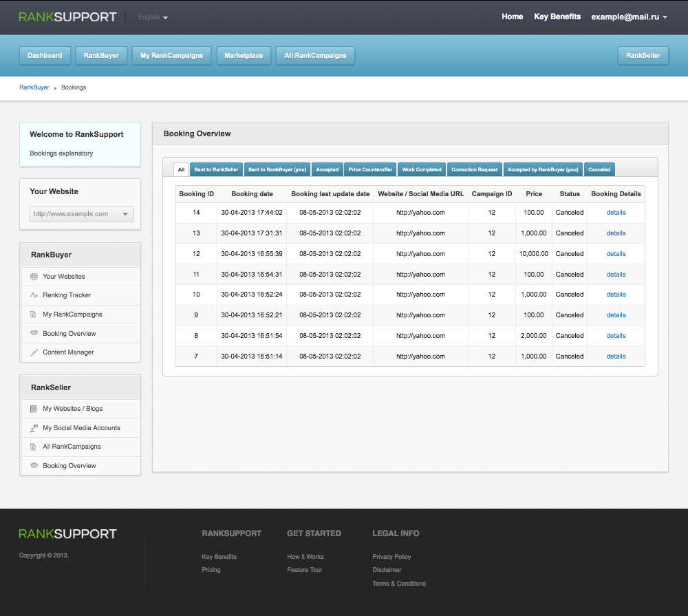Switch to Accepted by RankBuyer (you) tab
This screenshot has height=616, width=688.
click(543, 169)
